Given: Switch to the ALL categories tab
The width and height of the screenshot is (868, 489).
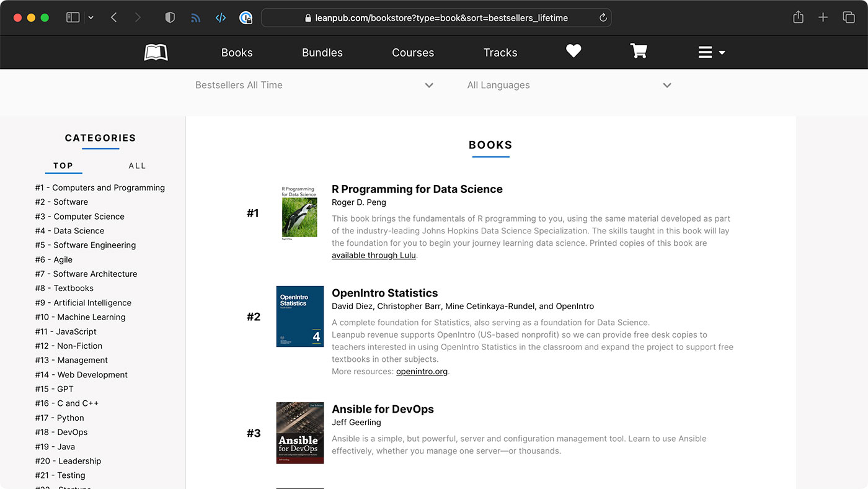Looking at the screenshot, I should click(138, 166).
